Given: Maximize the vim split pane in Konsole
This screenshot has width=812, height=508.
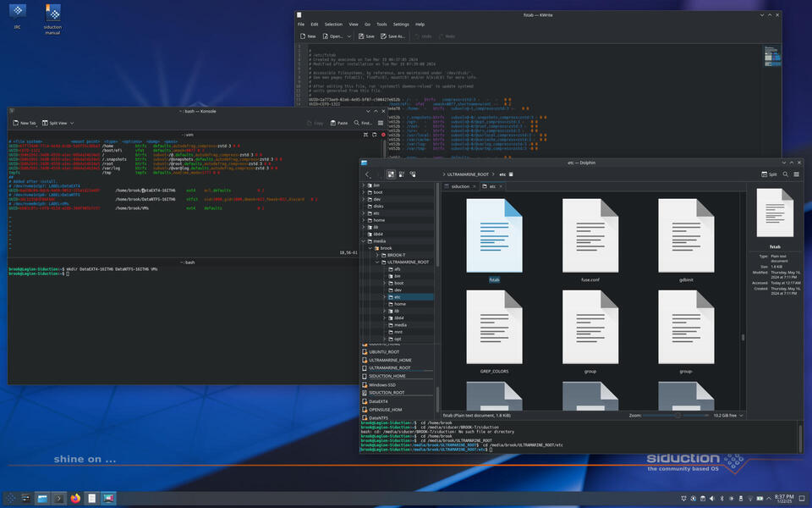Looking at the screenshot, I should (x=365, y=135).
